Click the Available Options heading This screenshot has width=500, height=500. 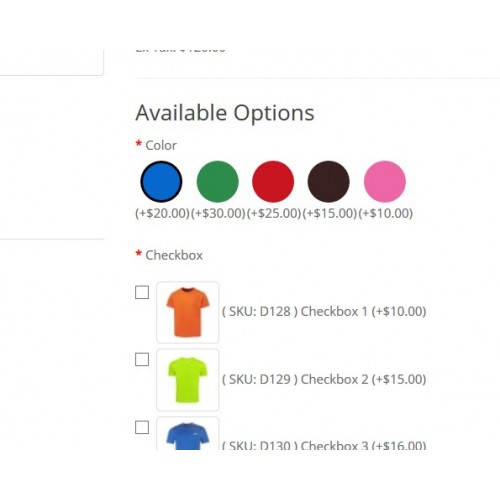tap(225, 113)
